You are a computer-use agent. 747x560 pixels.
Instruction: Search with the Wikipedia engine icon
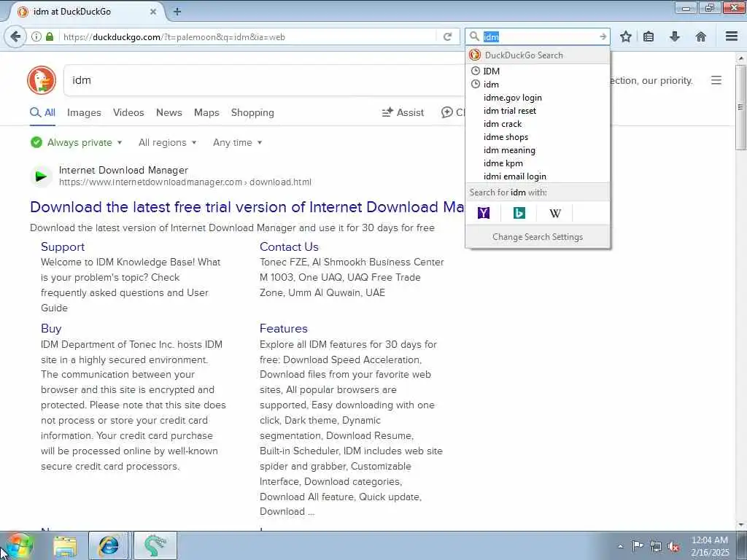click(555, 214)
